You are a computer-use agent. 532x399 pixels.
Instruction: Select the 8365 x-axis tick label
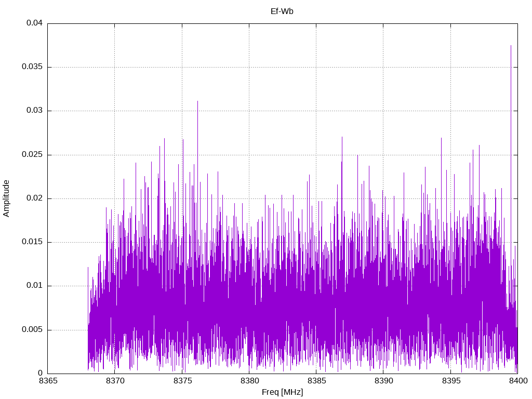pos(47,381)
